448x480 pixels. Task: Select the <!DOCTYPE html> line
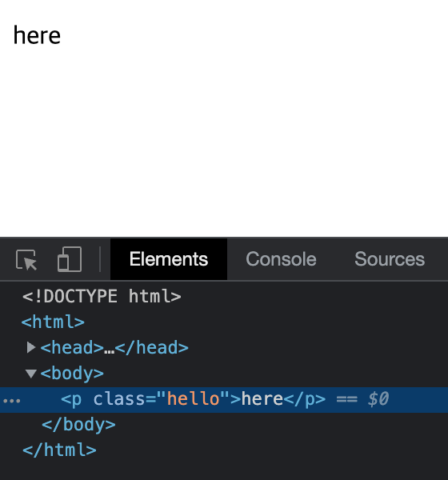[x=102, y=296]
